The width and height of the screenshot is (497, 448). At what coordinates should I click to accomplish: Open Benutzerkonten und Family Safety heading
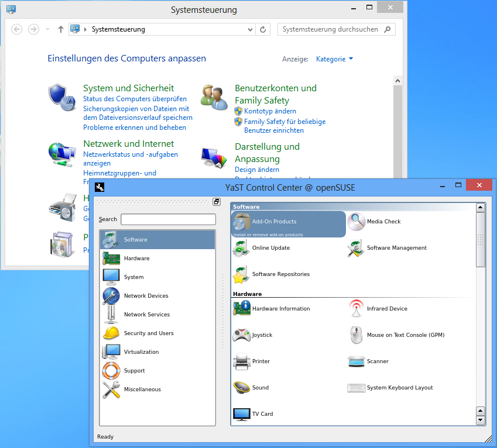point(276,94)
